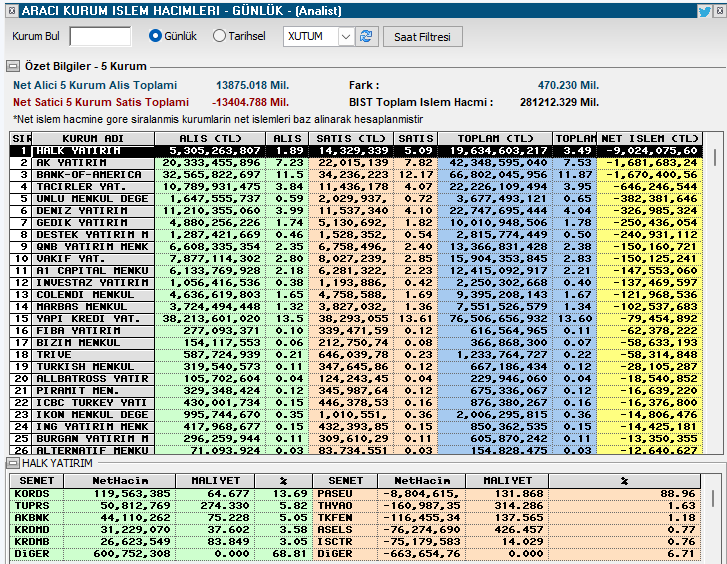Sort by SATIS (TL) column header
Screen dimensions: 727x564
click(351, 138)
